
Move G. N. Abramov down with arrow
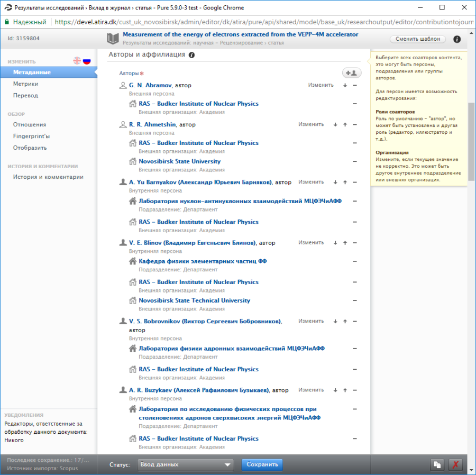(x=345, y=85)
